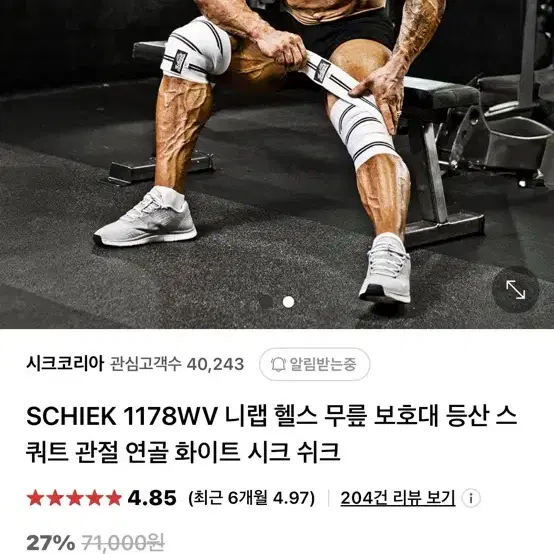Click the 27% discount label
554x554 pixels.
tap(51, 542)
